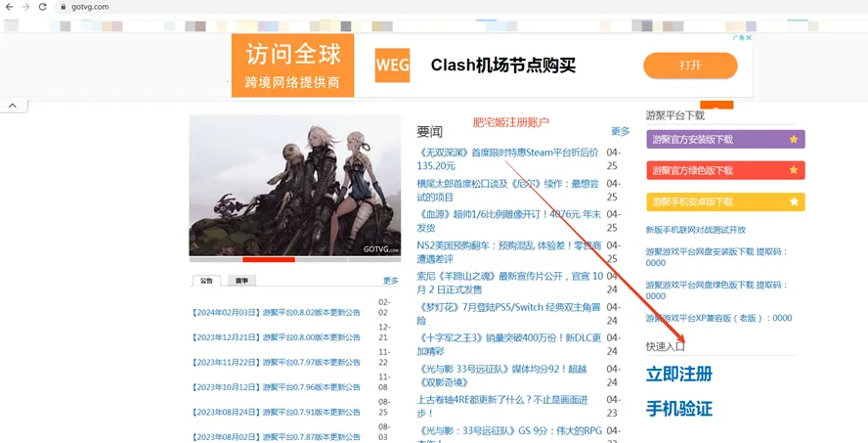This screenshot has width=868, height=443.
Task: Switch to the 赛事 tab
Action: 241,281
